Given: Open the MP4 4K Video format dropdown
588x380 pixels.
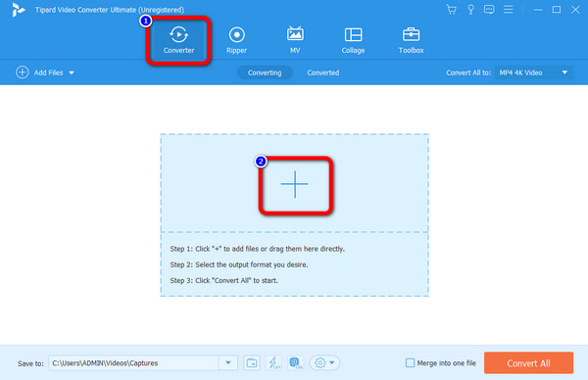Looking at the screenshot, I should tap(534, 72).
